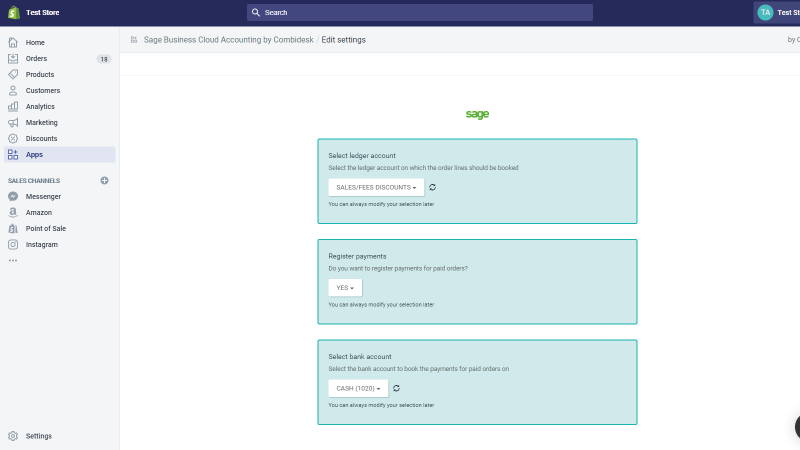Click the search magnifier icon
The width and height of the screenshot is (800, 450).
pyautogui.click(x=256, y=12)
